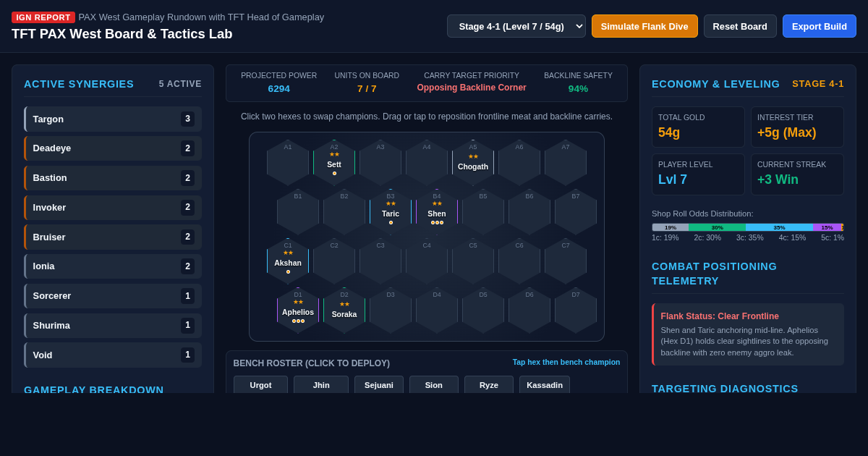
Task: Click the Player Level Lvl 7 card
Action: tap(698, 174)
